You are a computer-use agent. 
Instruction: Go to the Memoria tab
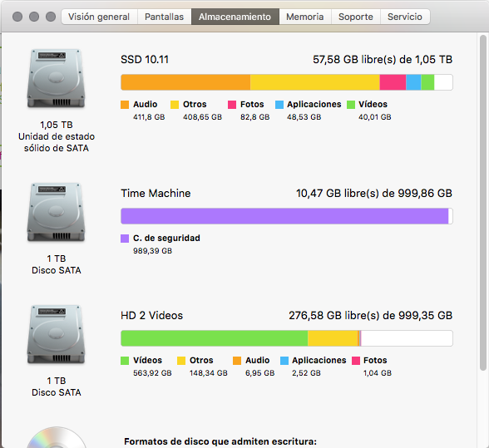(305, 17)
